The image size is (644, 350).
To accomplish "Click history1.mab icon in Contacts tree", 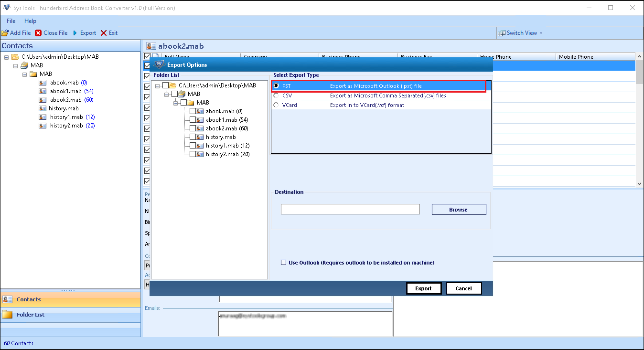I will click(x=43, y=117).
